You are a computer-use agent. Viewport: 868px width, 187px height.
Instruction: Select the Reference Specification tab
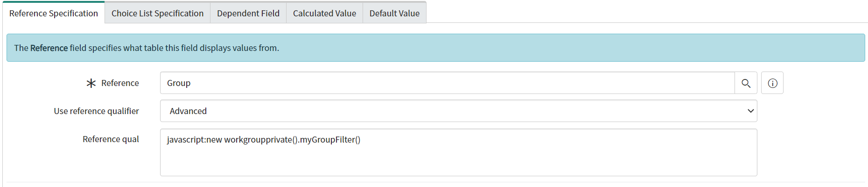click(x=54, y=13)
